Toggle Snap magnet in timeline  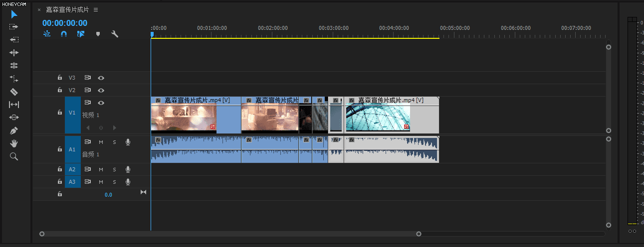click(x=64, y=34)
